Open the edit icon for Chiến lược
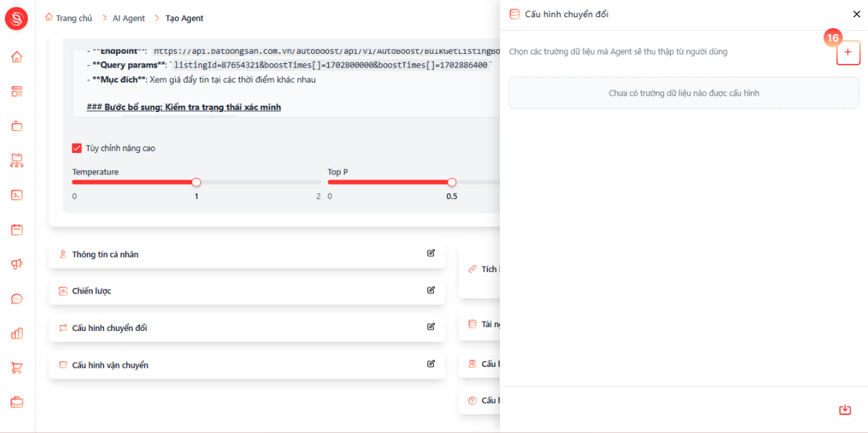The height and width of the screenshot is (433, 868). click(431, 290)
